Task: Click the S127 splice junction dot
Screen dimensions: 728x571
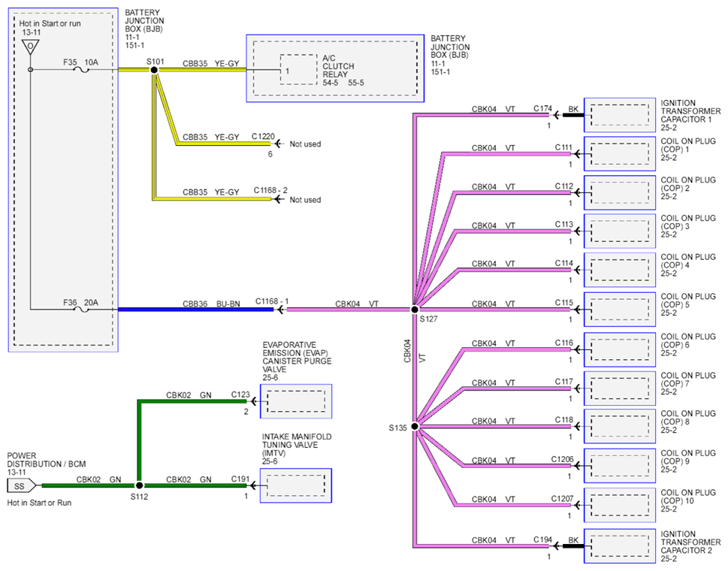Action: [x=415, y=310]
